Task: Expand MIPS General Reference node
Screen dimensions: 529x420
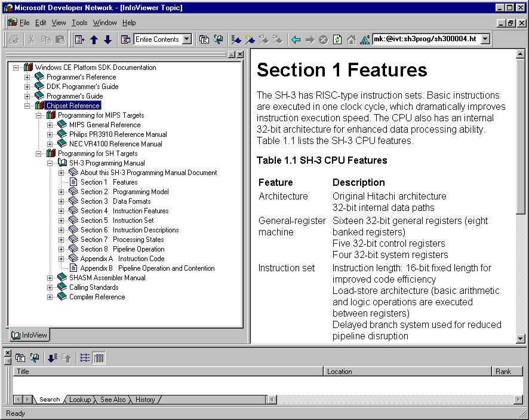Action: [x=50, y=125]
